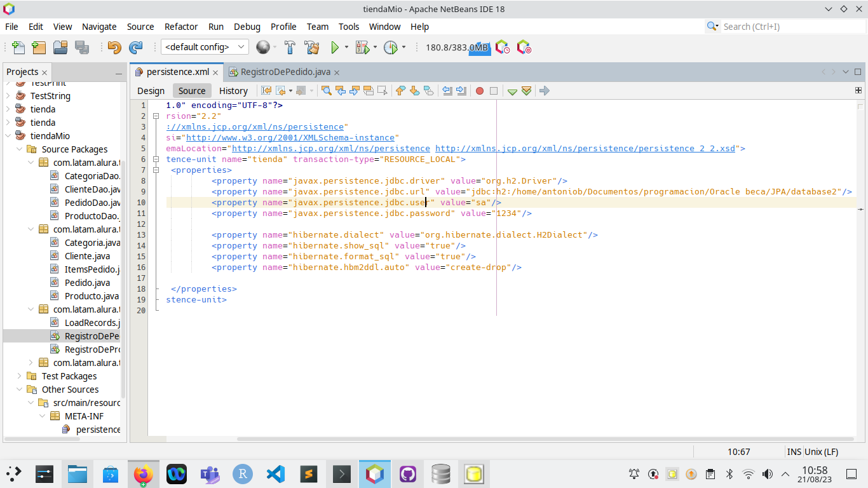Click the Toggle Bookmark icon
This screenshot has width=868, height=488.
(428, 91)
